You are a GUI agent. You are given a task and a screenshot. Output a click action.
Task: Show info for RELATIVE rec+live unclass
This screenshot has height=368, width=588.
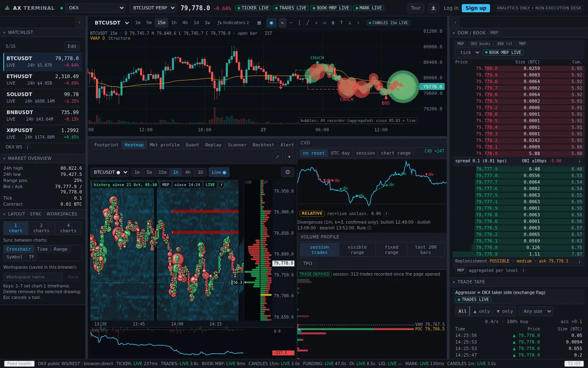386,213
